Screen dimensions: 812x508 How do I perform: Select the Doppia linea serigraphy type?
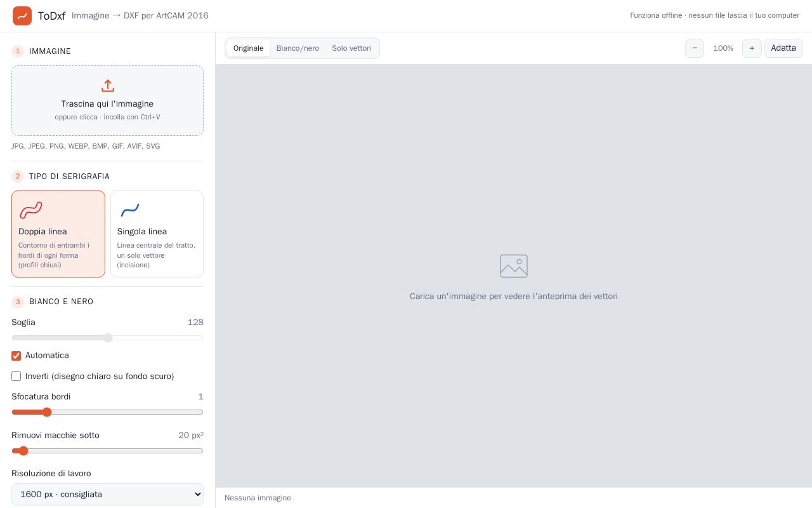58,234
